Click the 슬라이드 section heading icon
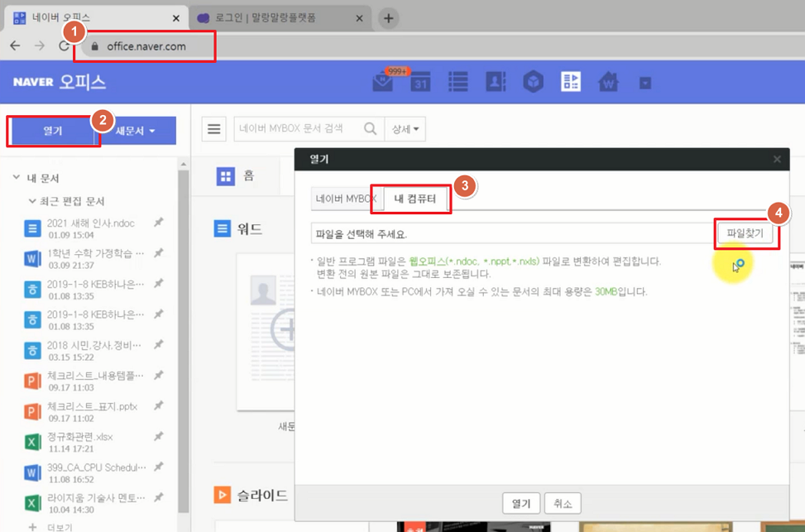 click(223, 495)
